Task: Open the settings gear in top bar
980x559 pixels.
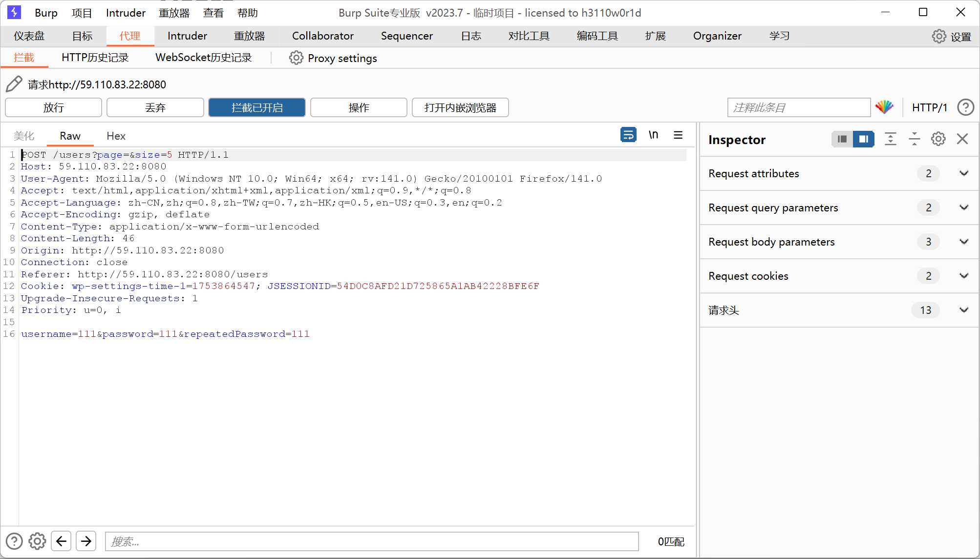Action: point(938,36)
